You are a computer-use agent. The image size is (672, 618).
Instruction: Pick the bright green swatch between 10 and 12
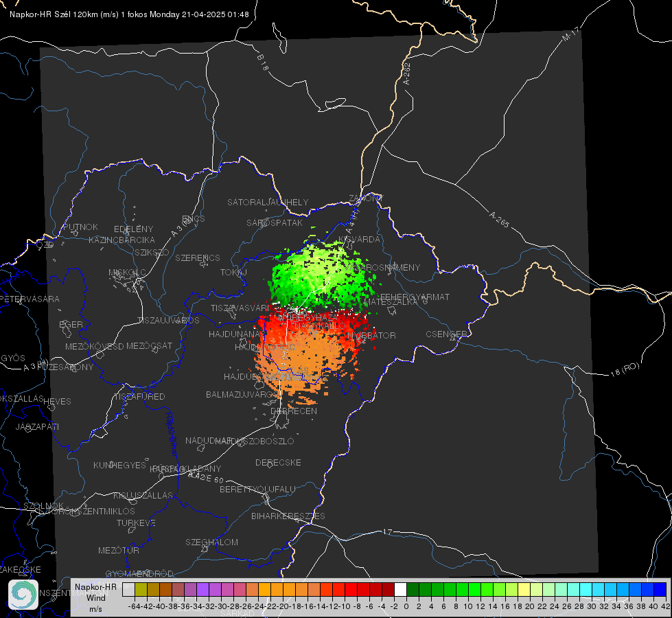click(x=474, y=589)
